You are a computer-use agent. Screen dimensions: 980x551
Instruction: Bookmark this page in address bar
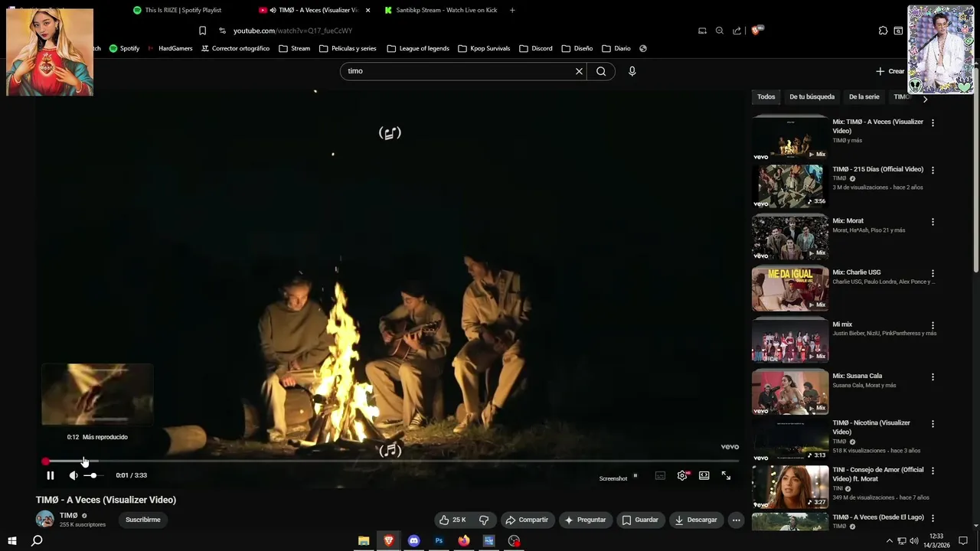(202, 31)
